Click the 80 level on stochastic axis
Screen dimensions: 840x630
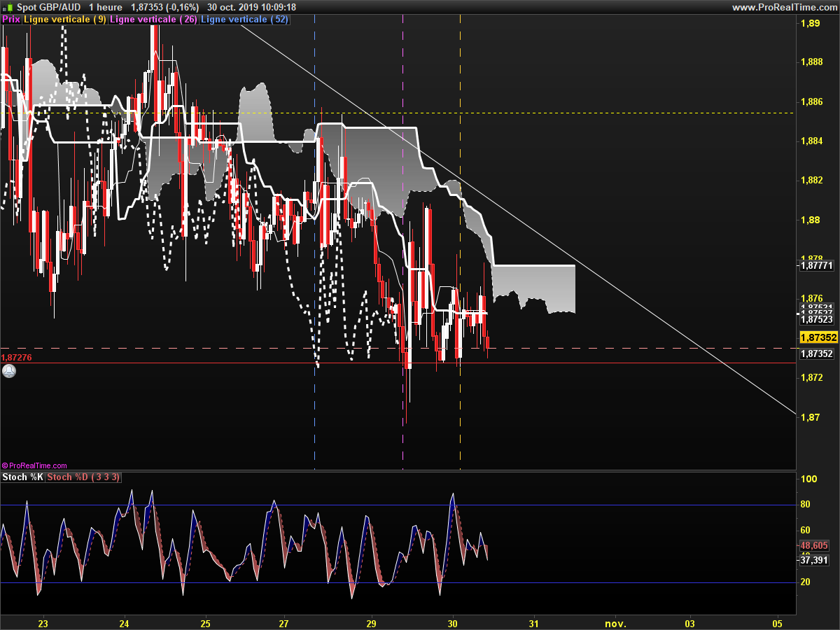coord(806,505)
